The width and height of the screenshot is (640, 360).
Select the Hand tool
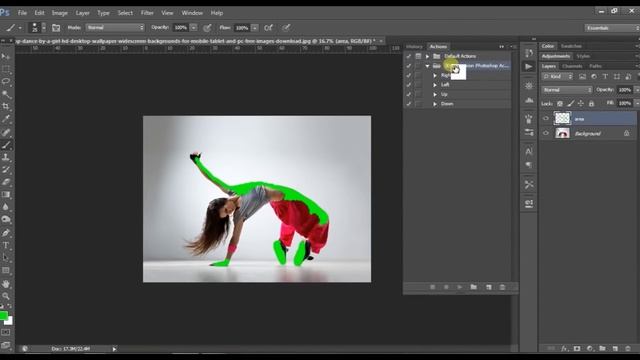coord(6,284)
